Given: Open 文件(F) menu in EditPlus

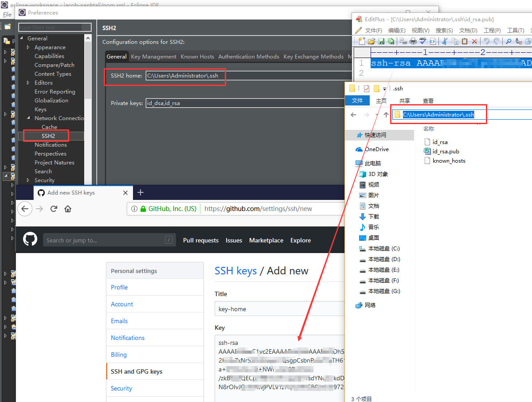Looking at the screenshot, I should (x=373, y=31).
